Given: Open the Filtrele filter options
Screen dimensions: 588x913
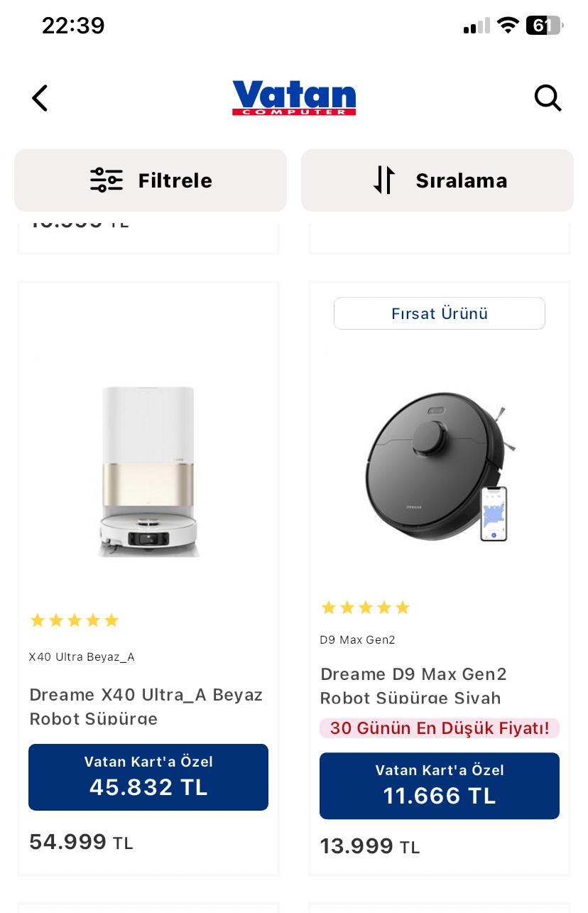Looking at the screenshot, I should pyautogui.click(x=151, y=180).
